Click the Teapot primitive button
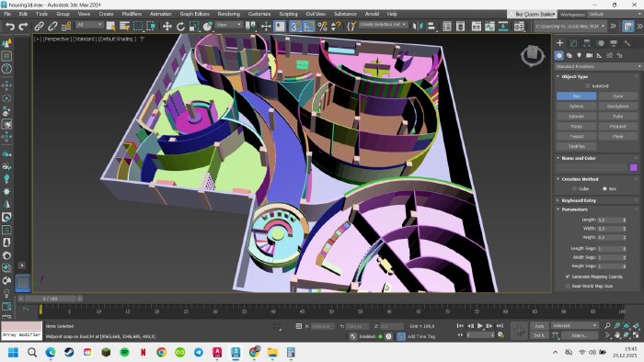Viewport: 644px width, 362px height. click(x=576, y=137)
